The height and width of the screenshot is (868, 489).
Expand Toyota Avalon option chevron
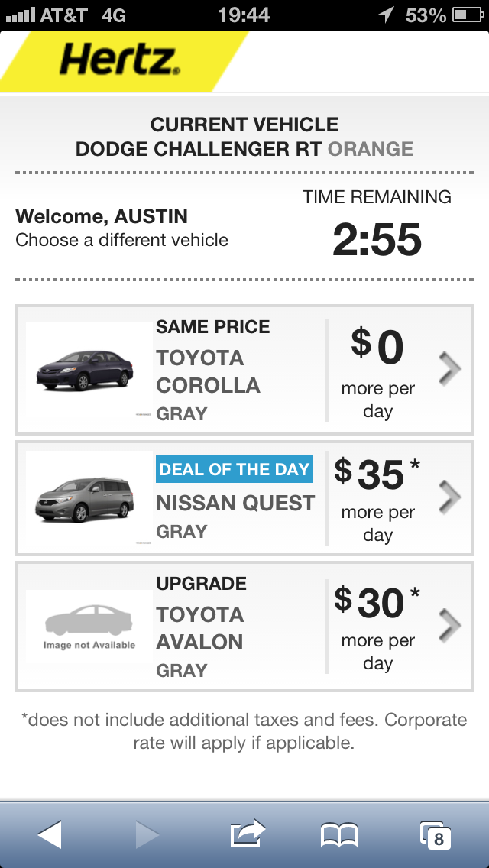click(x=449, y=626)
